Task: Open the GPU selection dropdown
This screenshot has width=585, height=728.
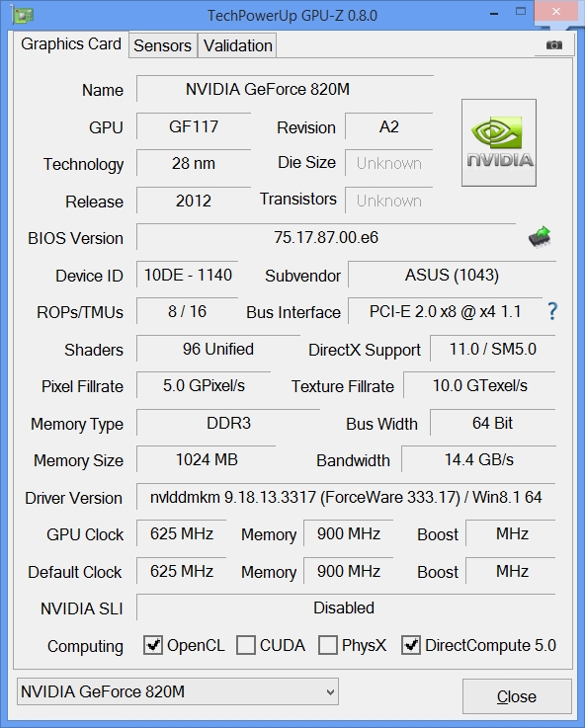Action: pos(178,691)
